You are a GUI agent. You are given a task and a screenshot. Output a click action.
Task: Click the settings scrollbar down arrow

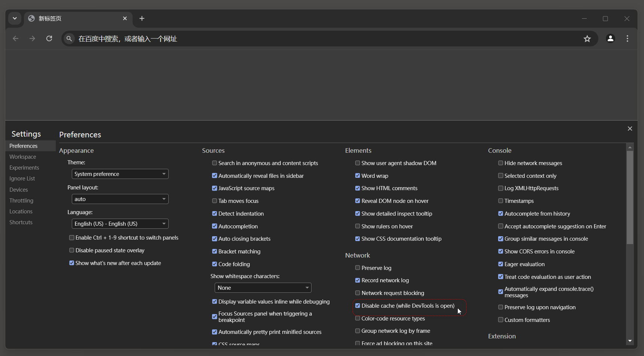(630, 341)
